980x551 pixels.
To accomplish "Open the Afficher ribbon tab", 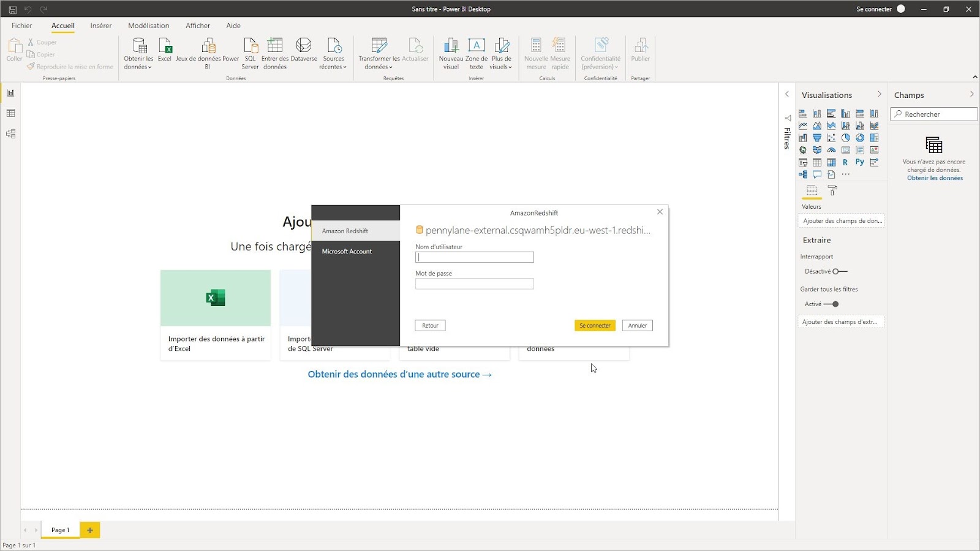I will (198, 26).
